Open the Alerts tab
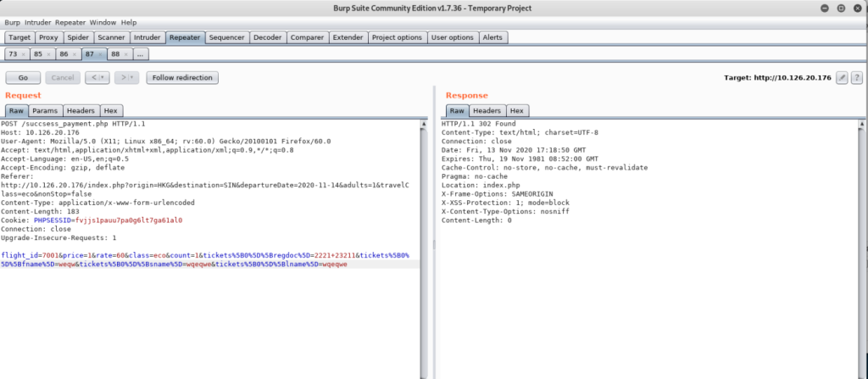The image size is (868, 379). click(492, 37)
